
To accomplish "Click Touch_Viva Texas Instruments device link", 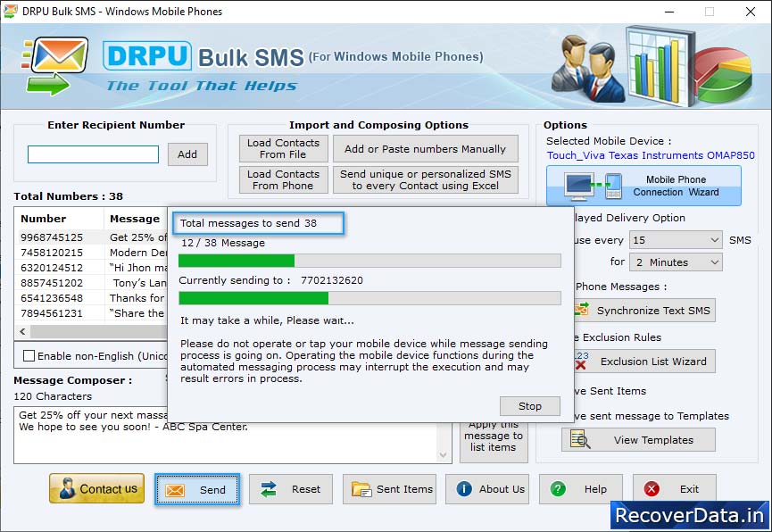I will coord(651,155).
